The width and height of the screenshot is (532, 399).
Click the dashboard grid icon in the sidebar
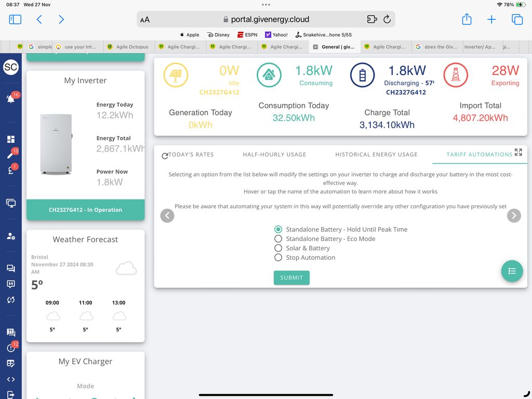10,139
